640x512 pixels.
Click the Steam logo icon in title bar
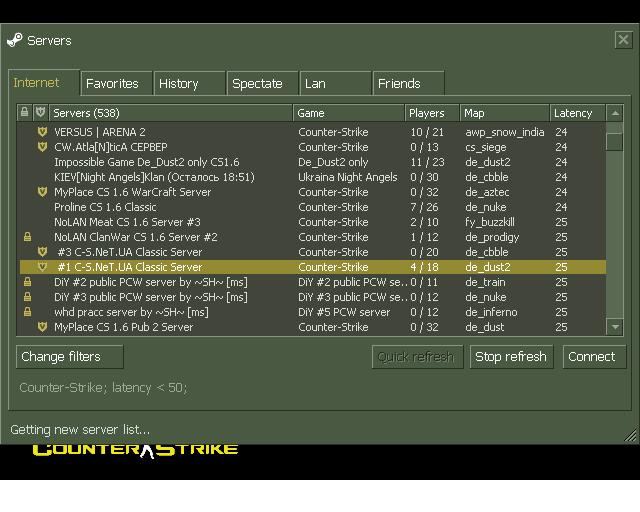click(x=15, y=40)
